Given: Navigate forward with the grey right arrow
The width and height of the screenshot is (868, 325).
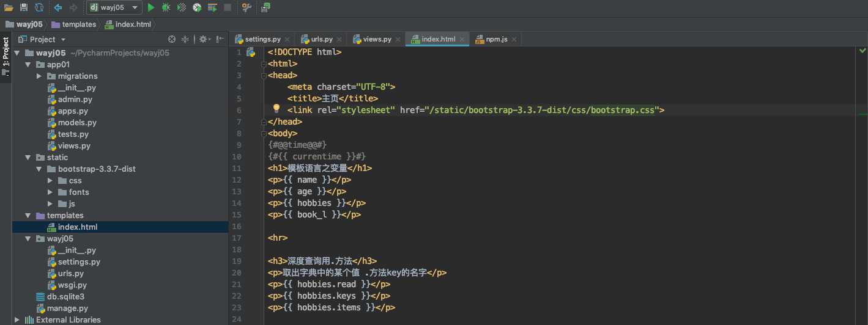Looking at the screenshot, I should [x=73, y=7].
